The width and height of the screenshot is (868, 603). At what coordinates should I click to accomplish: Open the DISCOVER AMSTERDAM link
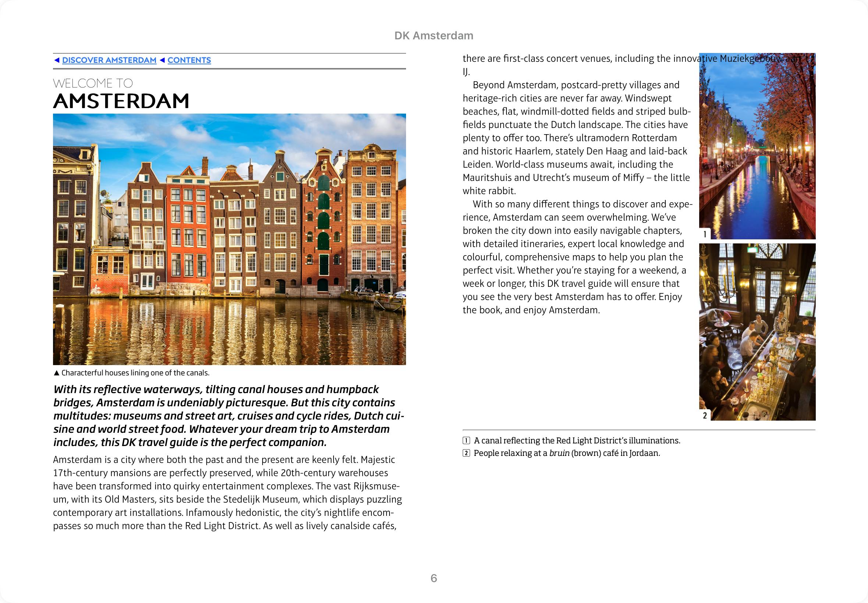[x=109, y=60]
